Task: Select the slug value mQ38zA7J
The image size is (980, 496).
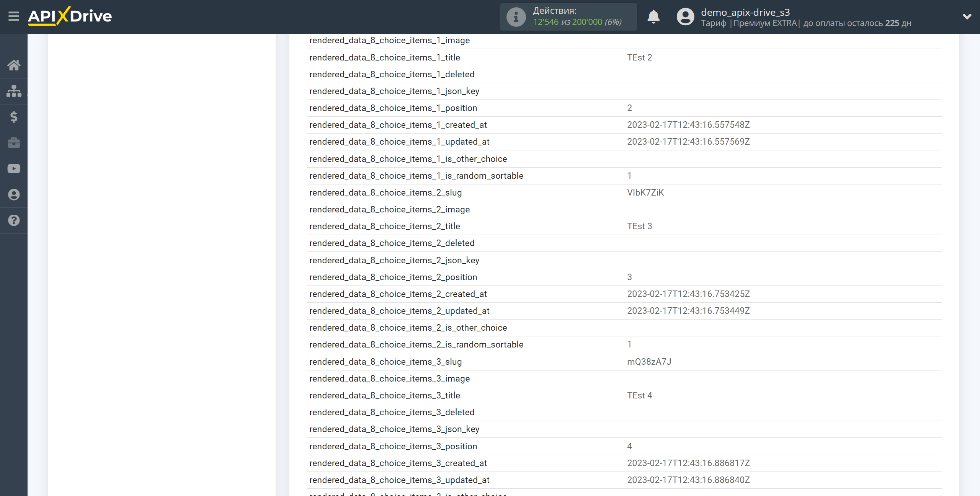Action: pos(649,362)
